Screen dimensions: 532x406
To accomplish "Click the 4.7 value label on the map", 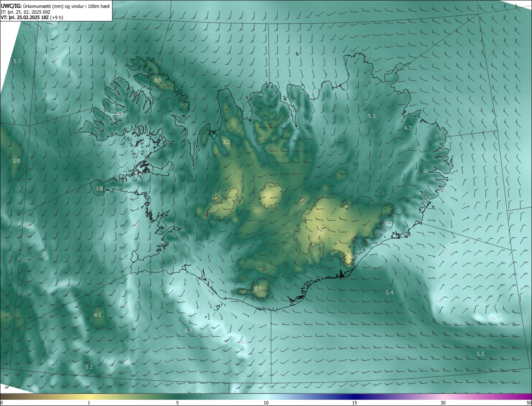I will 408,128.
